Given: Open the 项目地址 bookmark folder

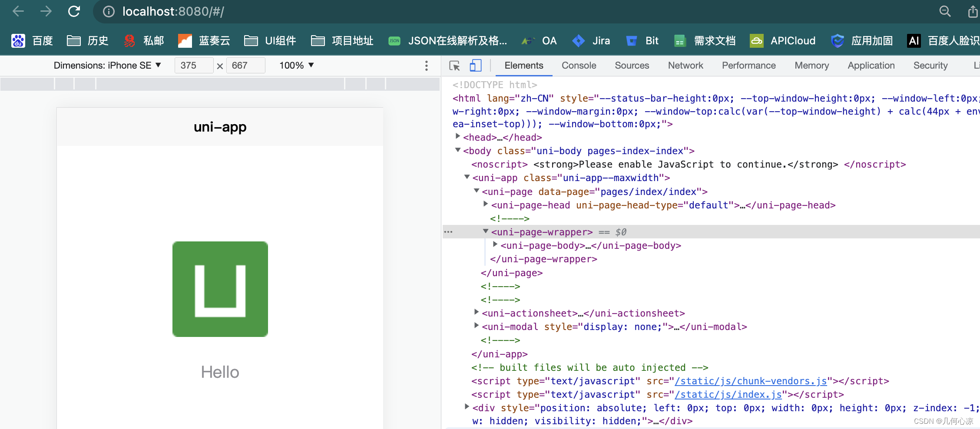Looking at the screenshot, I should (x=342, y=41).
